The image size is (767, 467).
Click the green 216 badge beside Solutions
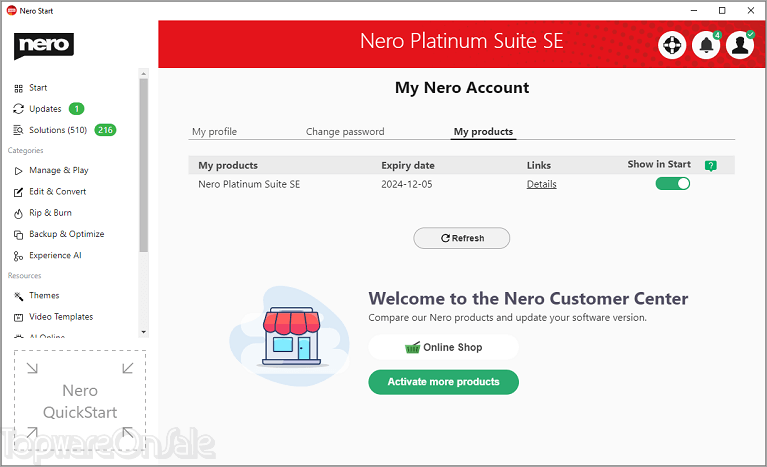(x=105, y=130)
